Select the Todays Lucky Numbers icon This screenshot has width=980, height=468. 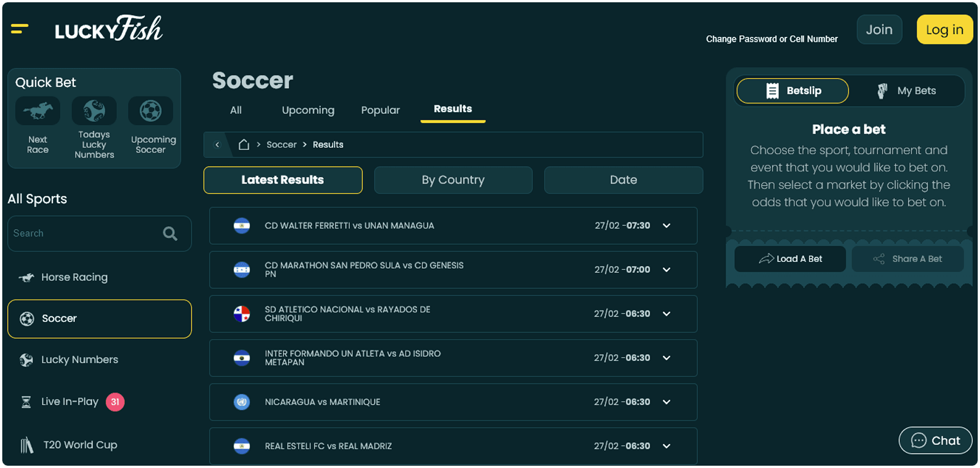94,111
